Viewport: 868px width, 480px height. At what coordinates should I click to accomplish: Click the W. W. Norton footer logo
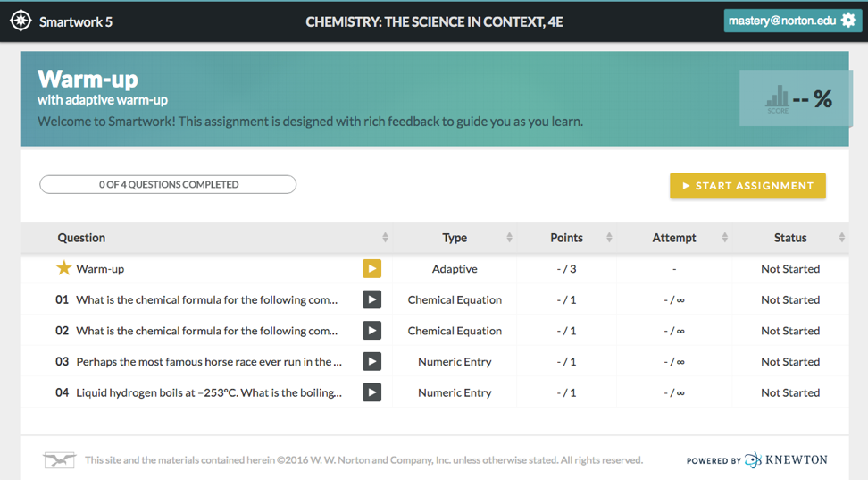click(x=60, y=460)
